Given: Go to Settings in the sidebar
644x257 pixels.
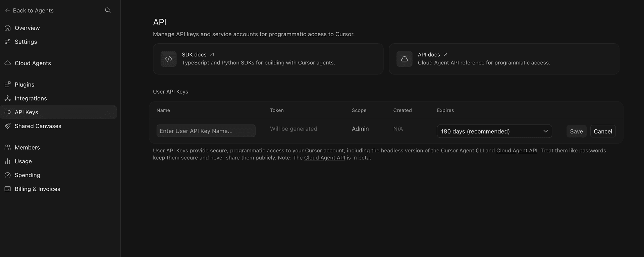Looking at the screenshot, I should tap(58, 42).
